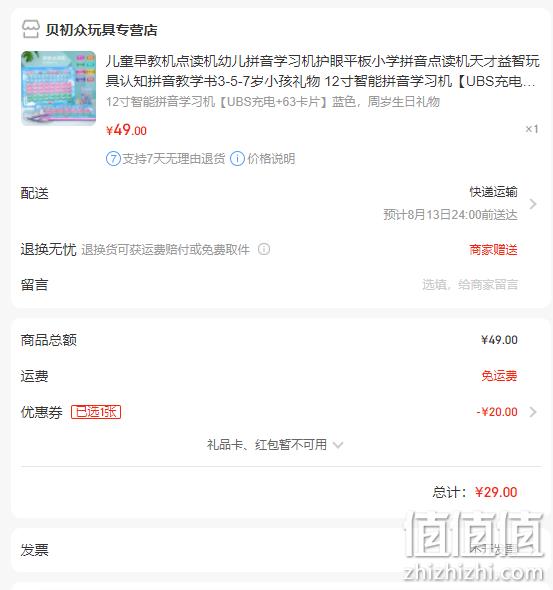This screenshot has width=553, height=590.
Task: Click the 免运费 shipping fee label
Action: point(499,376)
